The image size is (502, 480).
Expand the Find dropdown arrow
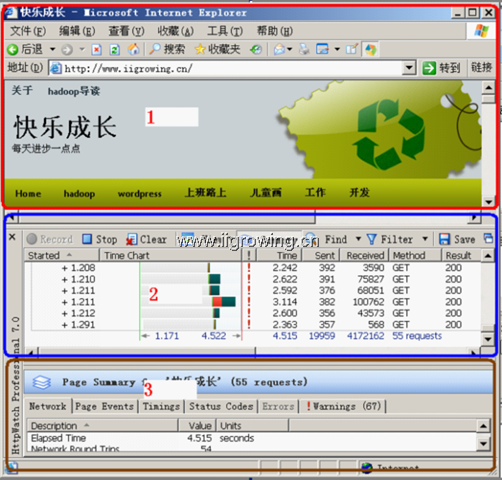click(x=358, y=239)
